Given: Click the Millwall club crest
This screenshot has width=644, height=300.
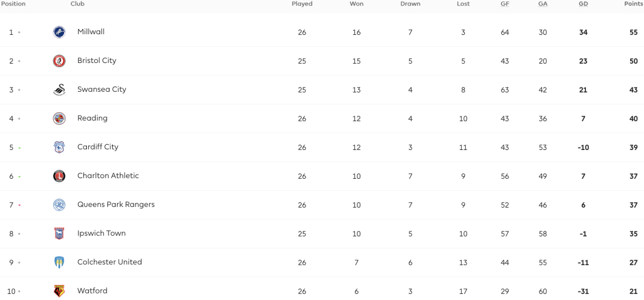Looking at the screenshot, I should pos(59,32).
